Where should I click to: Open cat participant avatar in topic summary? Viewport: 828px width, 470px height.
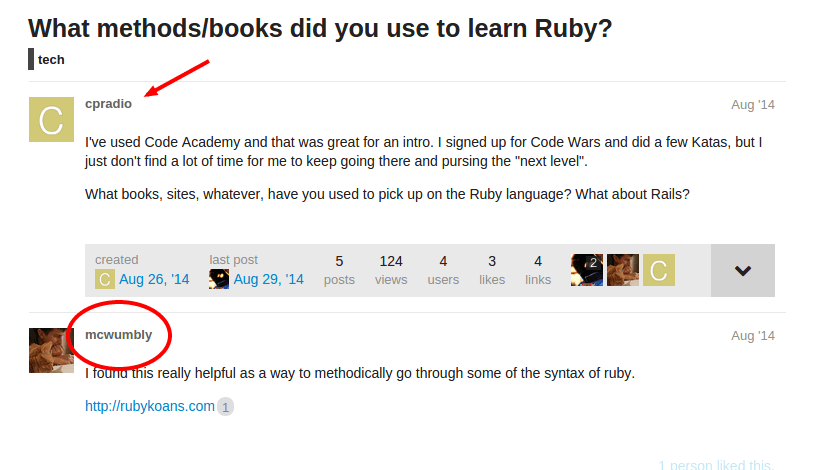[623, 270]
